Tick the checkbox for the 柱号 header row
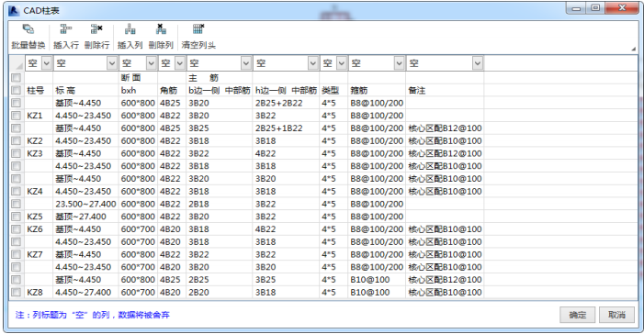Screen dimensions: 644x334 tap(16, 91)
